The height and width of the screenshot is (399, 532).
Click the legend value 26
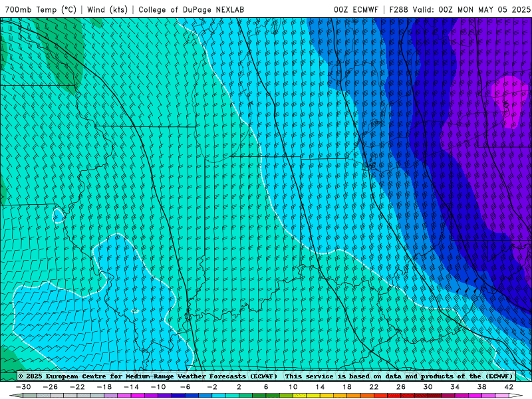[x=401, y=387]
